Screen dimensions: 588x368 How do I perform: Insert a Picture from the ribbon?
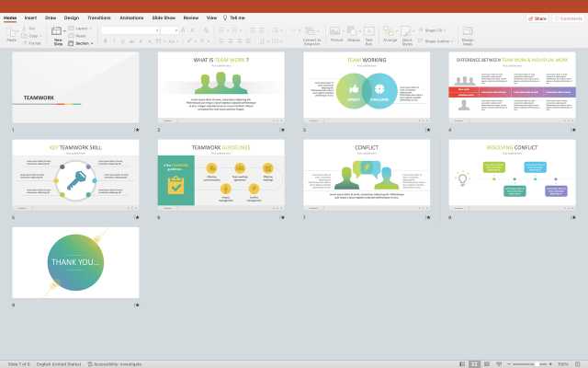click(336, 31)
